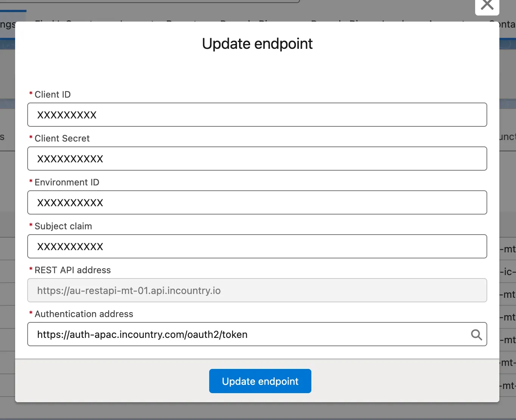This screenshot has width=516, height=420.
Task: Click the Authentication address URL text
Action: click(142, 334)
